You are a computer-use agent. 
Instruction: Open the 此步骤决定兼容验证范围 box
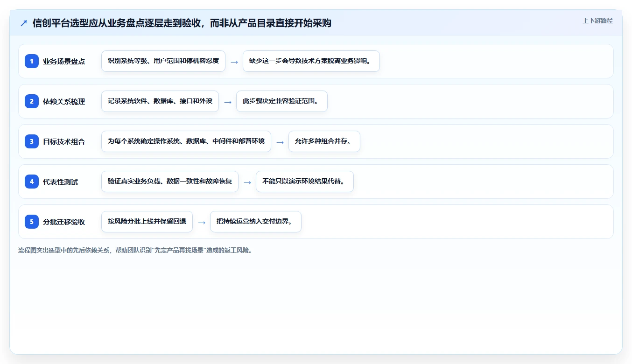[282, 101]
